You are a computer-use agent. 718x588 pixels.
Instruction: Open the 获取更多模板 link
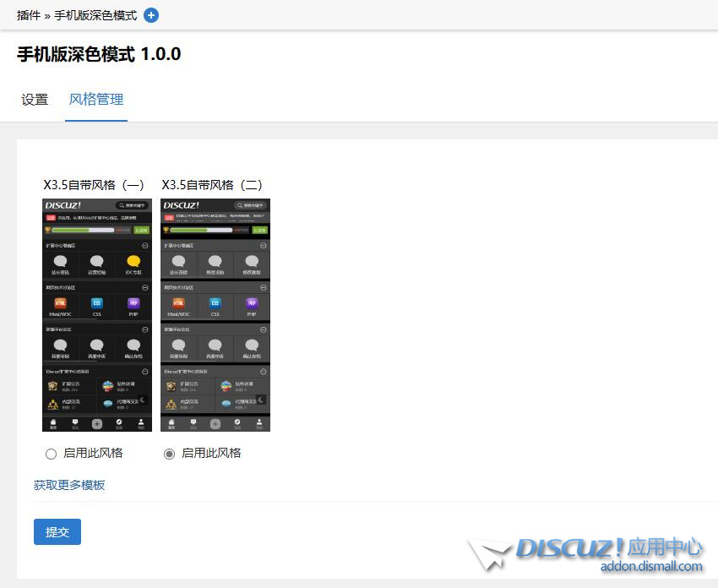pyautogui.click(x=69, y=485)
